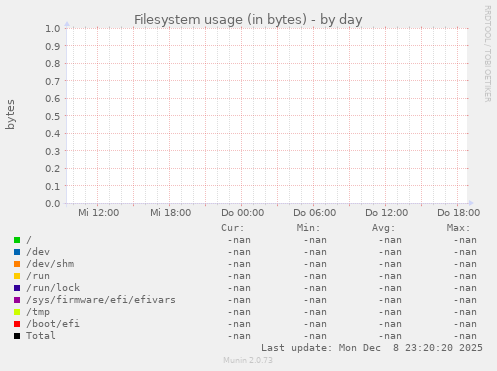497x371 pixels.
Task: Select the /dev/shm legend label
Action: pos(50,264)
